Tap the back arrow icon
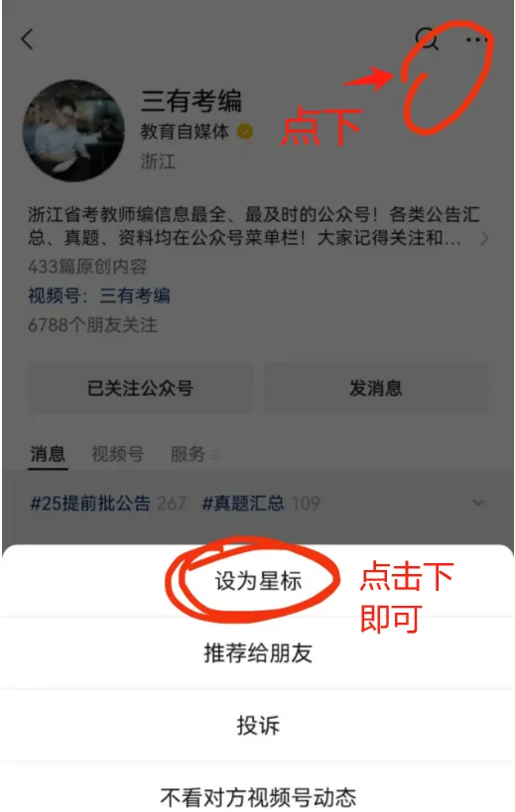Screen dimensions: 515x812 [x=27, y=40]
